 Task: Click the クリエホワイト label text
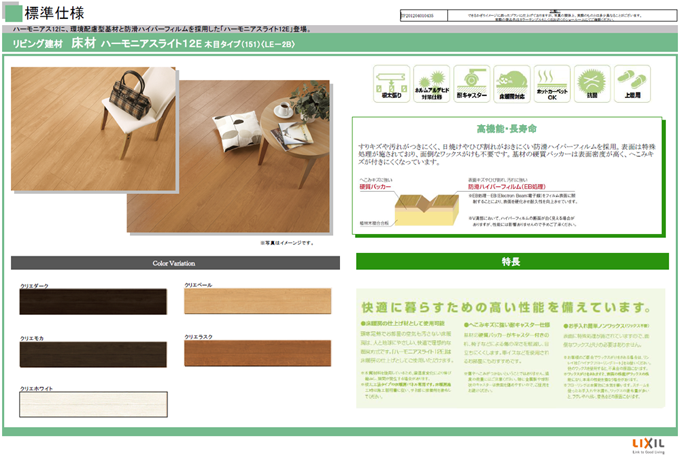coord(36,388)
